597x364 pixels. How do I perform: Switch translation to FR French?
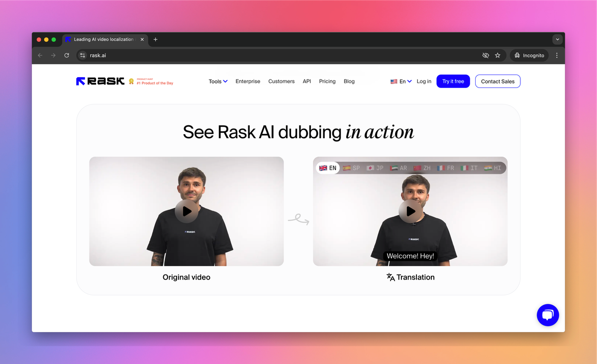pos(445,168)
